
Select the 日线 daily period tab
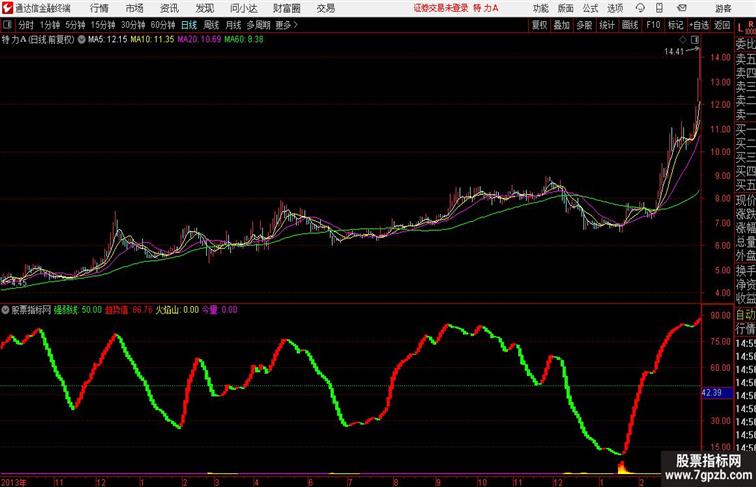point(189,25)
